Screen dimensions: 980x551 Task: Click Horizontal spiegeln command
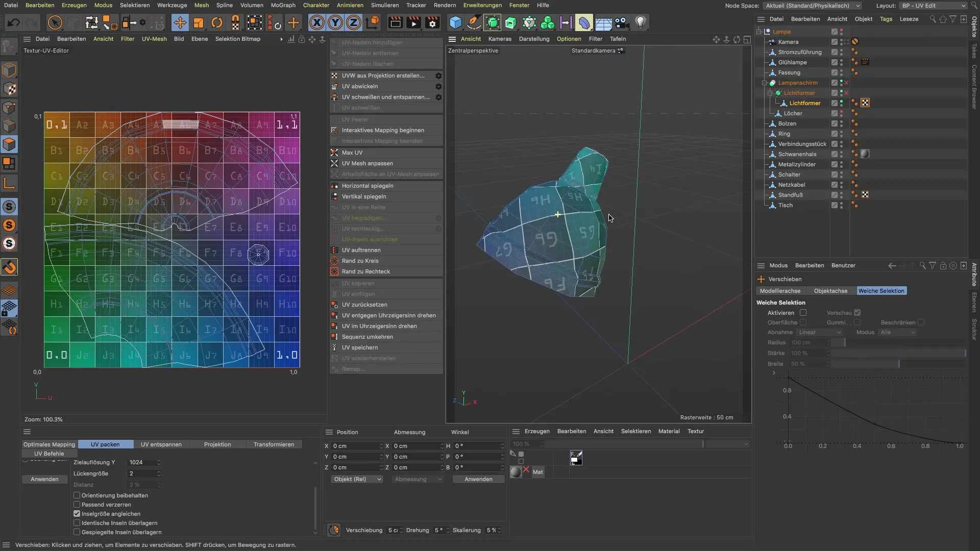386,186
